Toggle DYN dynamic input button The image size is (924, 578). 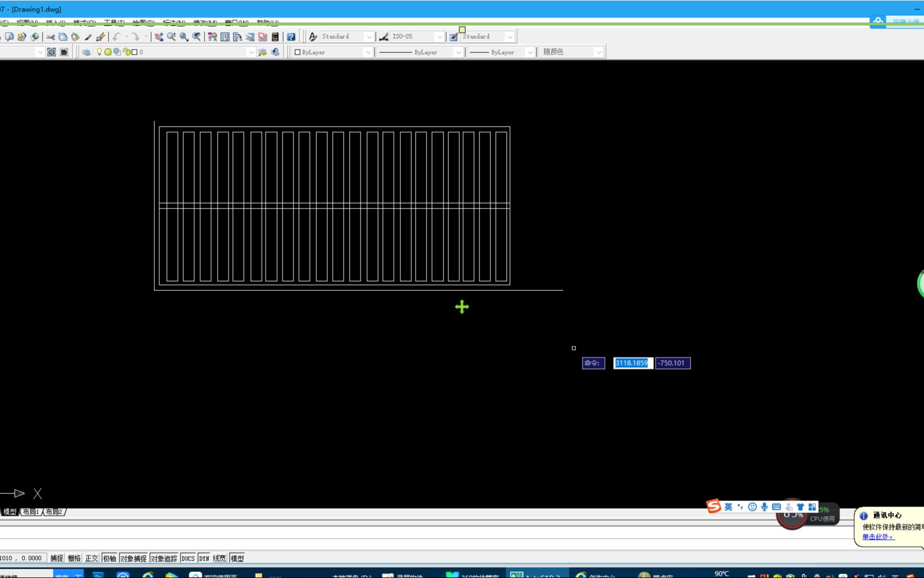pos(204,558)
